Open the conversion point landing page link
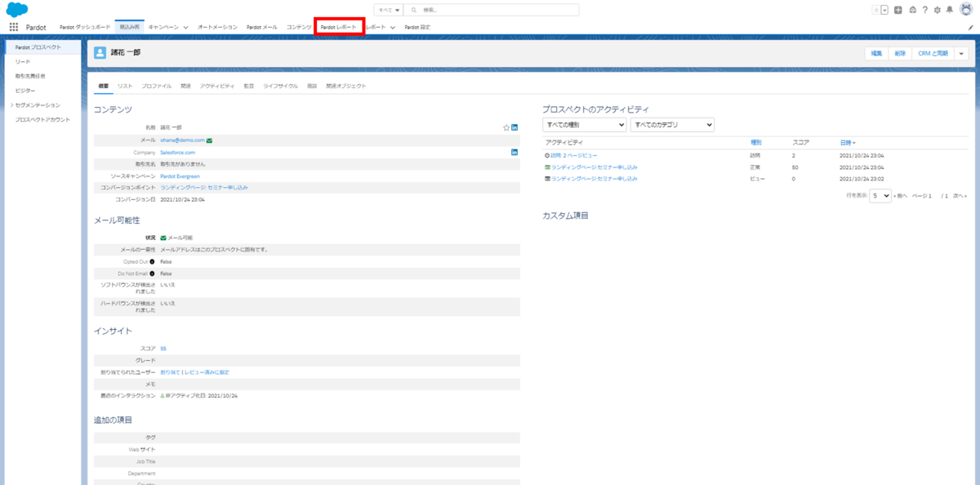Viewport: 980px width, 485px height. pyautogui.click(x=204, y=187)
